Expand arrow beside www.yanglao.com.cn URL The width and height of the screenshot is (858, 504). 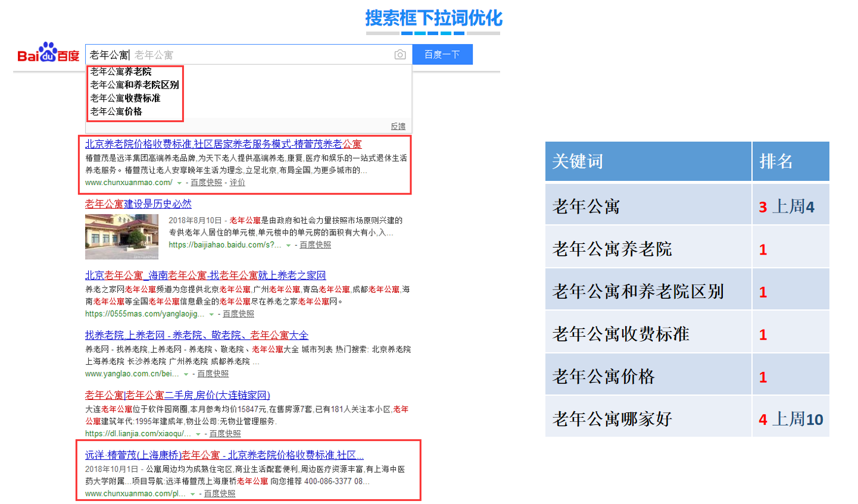186,374
